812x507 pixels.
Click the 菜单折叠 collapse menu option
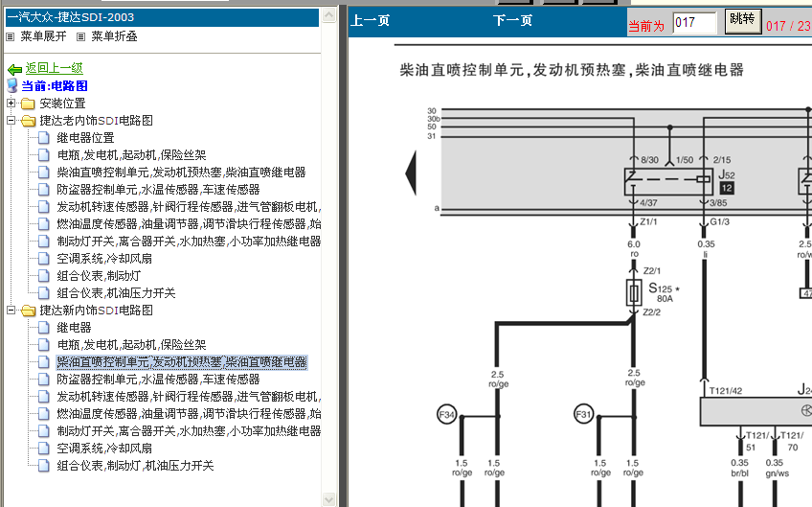click(115, 36)
